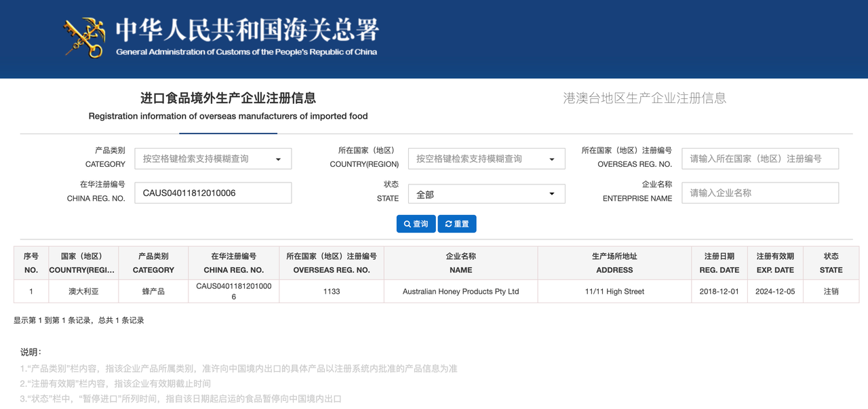Select row number 1 cell in table
The height and width of the screenshot is (409, 868).
tap(31, 291)
